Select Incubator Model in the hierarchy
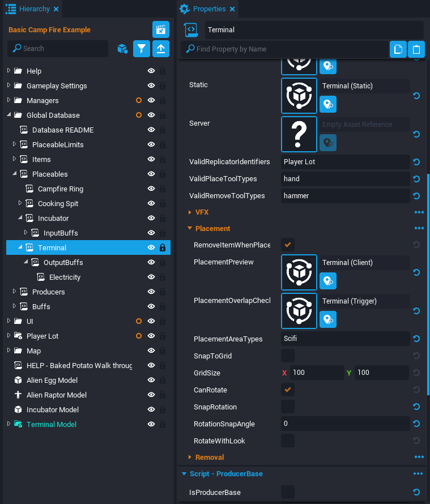 52,409
